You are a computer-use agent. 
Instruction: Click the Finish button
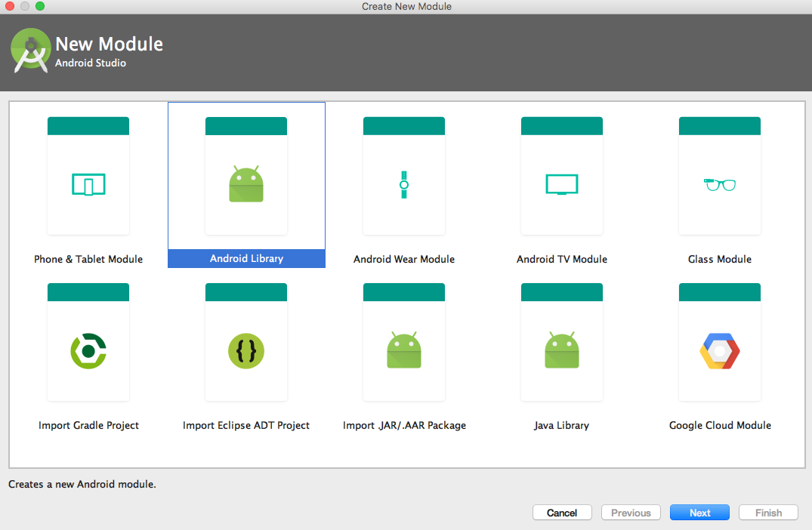(x=768, y=513)
